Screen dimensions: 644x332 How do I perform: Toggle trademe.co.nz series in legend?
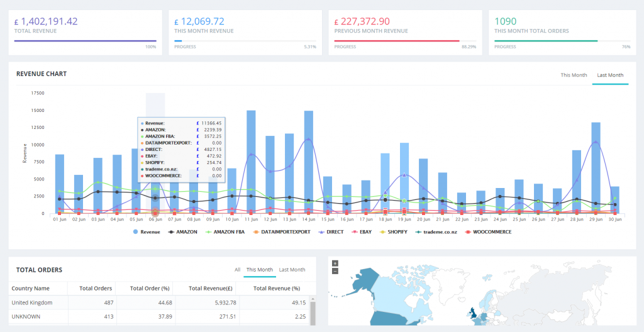435,232
